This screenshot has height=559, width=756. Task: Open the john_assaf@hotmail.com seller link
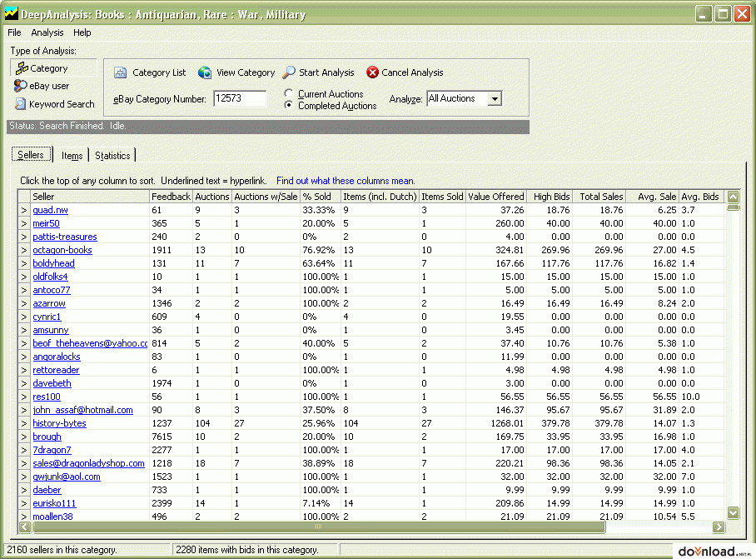[x=83, y=410]
